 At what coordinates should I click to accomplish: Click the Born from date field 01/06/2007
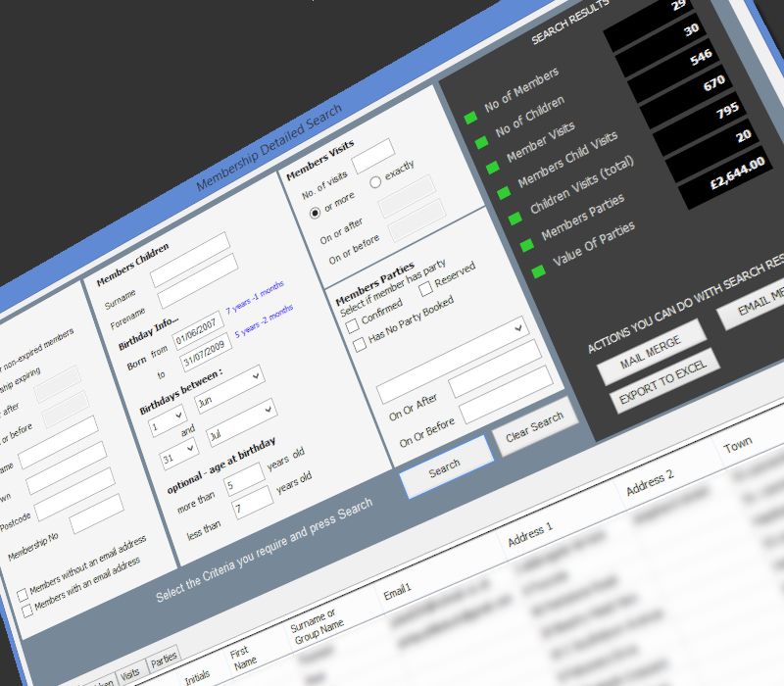pos(198,330)
